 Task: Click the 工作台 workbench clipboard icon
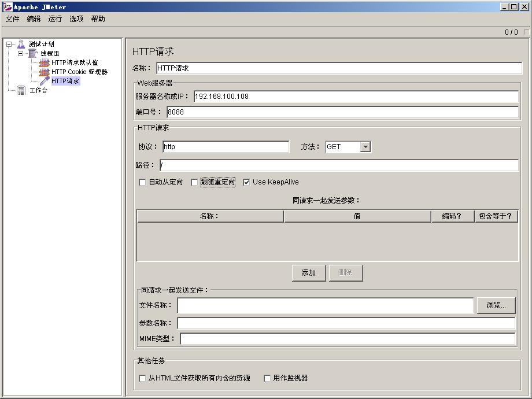(x=21, y=90)
